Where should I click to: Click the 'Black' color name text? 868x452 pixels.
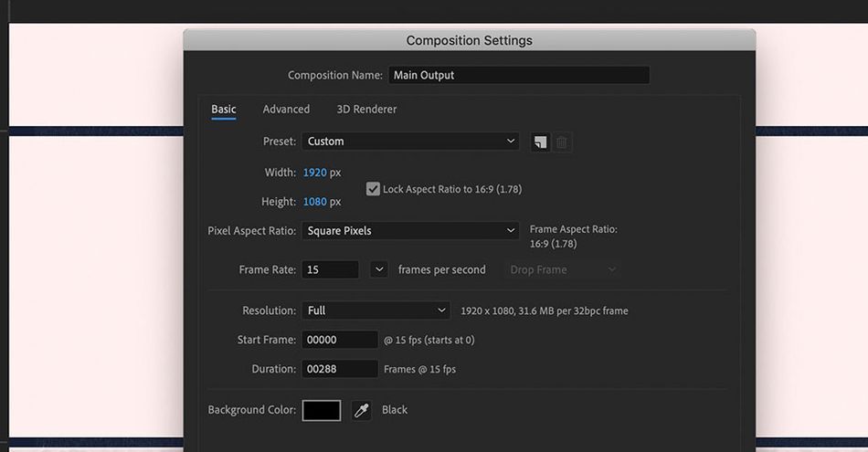(395, 410)
